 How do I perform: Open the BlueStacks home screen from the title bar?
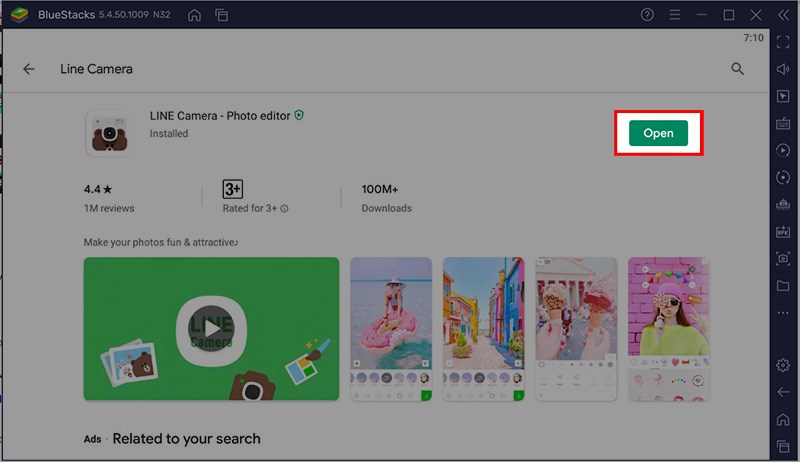coord(194,15)
